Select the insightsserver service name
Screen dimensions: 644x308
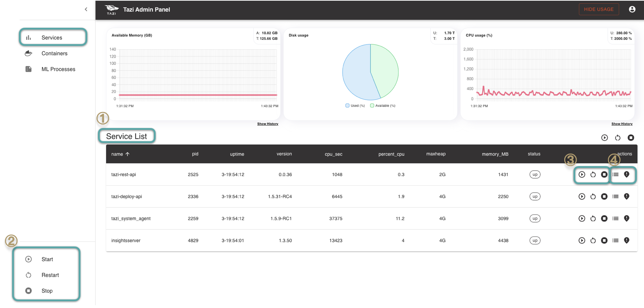tap(126, 240)
